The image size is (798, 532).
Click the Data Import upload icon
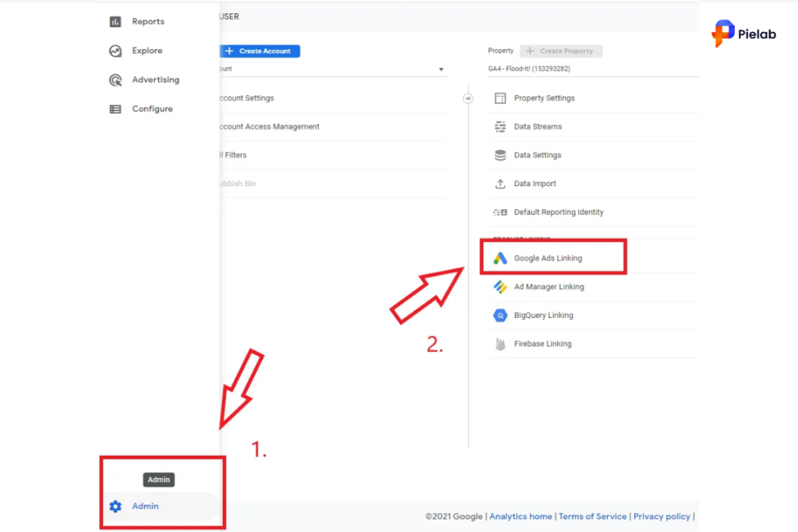[500, 184]
